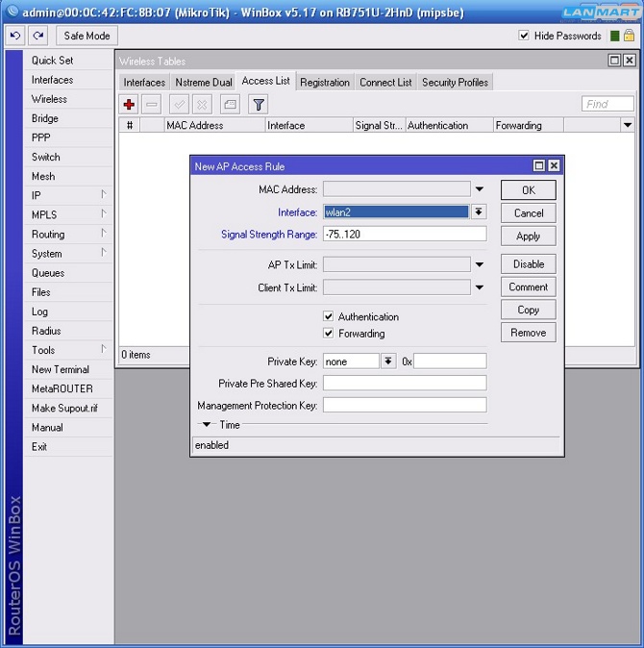Open Quick Set from sidebar

coord(68,61)
